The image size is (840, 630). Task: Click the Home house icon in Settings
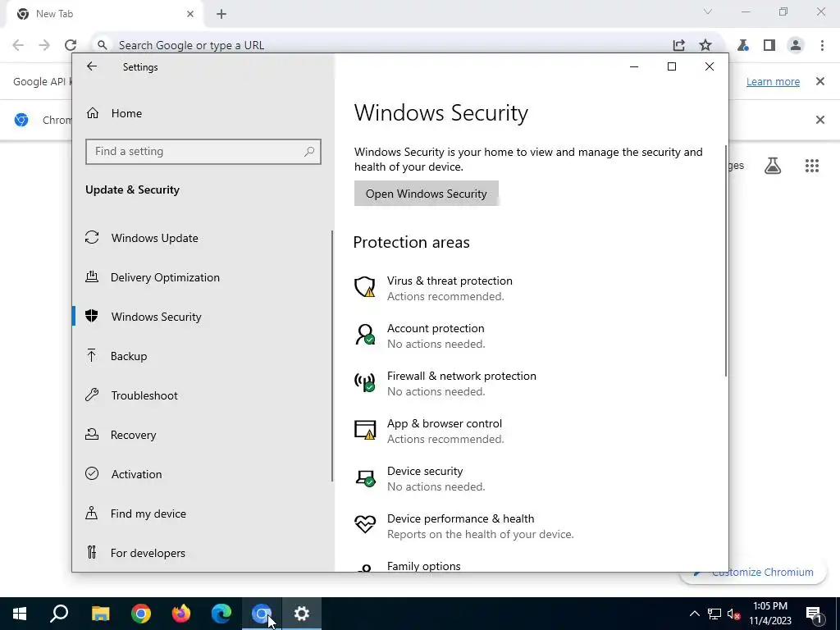pyautogui.click(x=93, y=112)
